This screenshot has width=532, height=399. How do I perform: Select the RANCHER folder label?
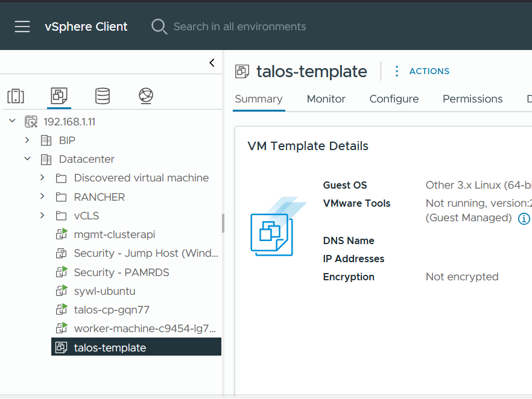tap(100, 197)
